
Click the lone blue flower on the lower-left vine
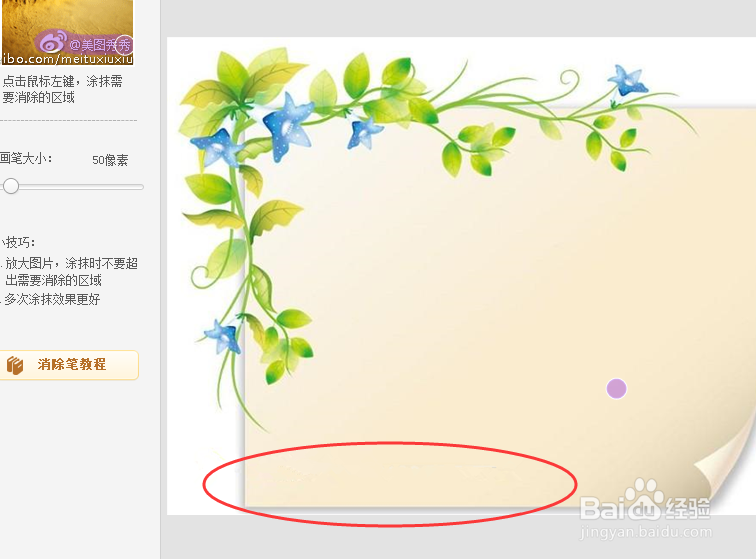223,335
